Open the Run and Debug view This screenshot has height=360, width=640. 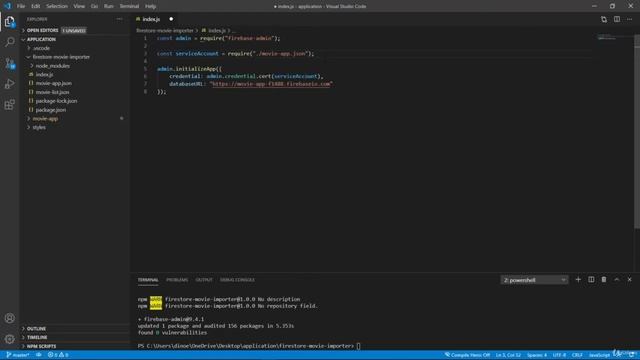(9, 84)
